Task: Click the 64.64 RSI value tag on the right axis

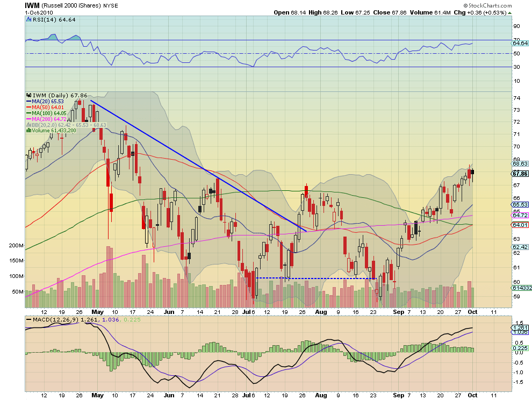Action: (520, 43)
